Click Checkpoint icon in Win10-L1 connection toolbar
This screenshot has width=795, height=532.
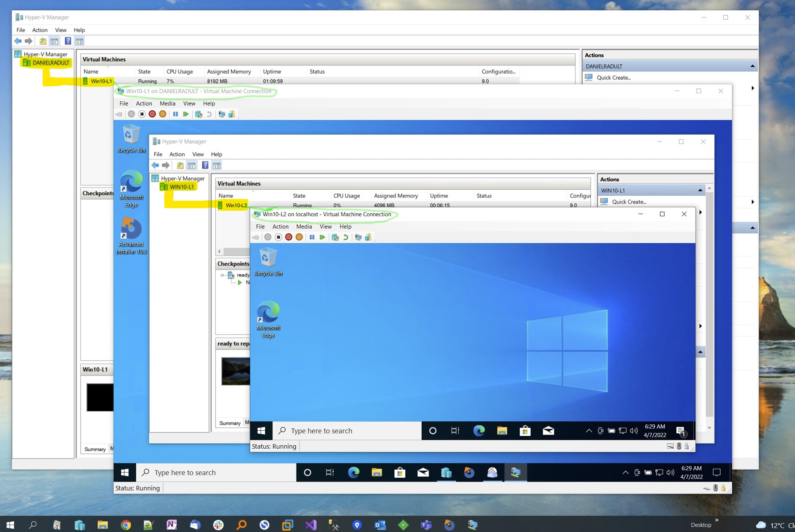point(199,114)
